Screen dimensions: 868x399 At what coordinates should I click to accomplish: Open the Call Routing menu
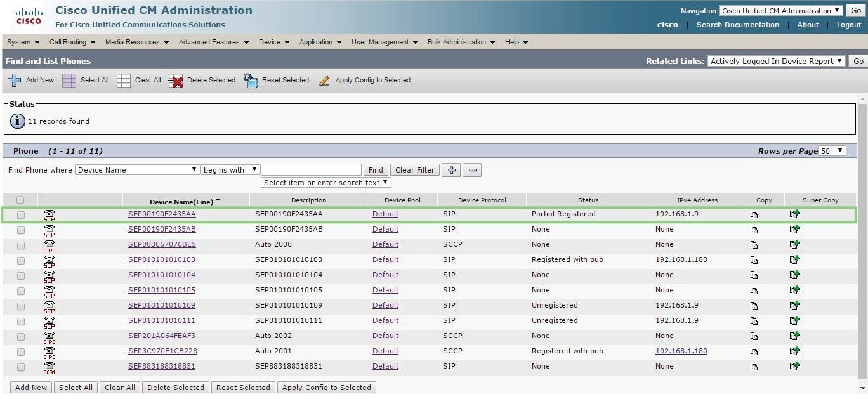(72, 43)
